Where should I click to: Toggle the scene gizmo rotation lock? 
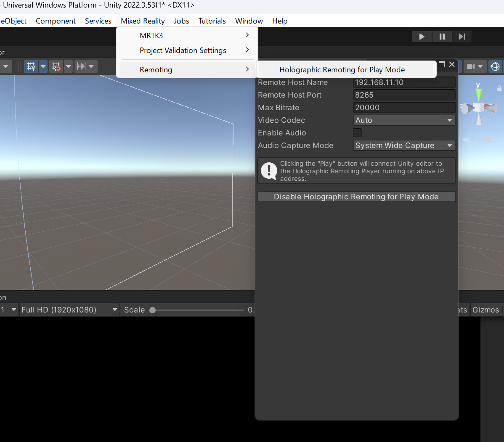[499, 88]
